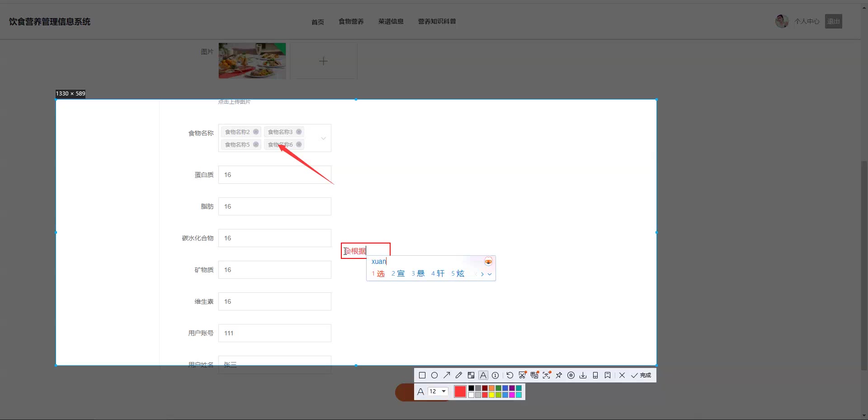Open the 菜谱信息 nav item
868x420 pixels.
pyautogui.click(x=391, y=21)
